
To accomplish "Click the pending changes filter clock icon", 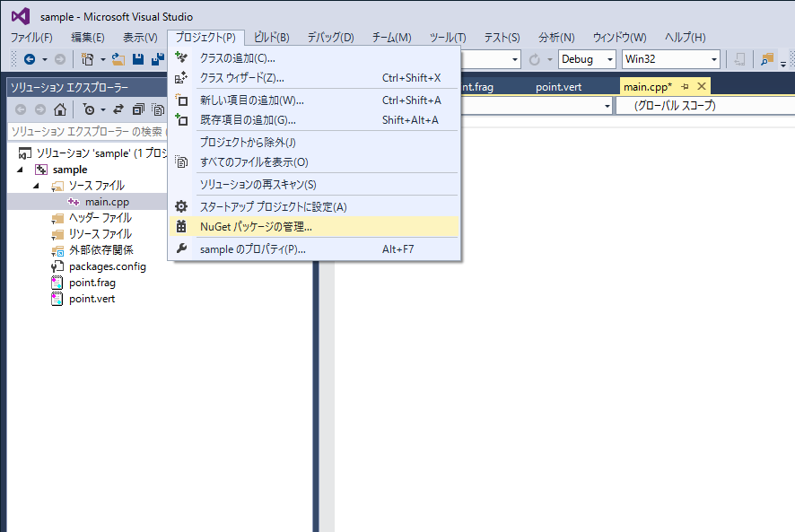I will 89,109.
